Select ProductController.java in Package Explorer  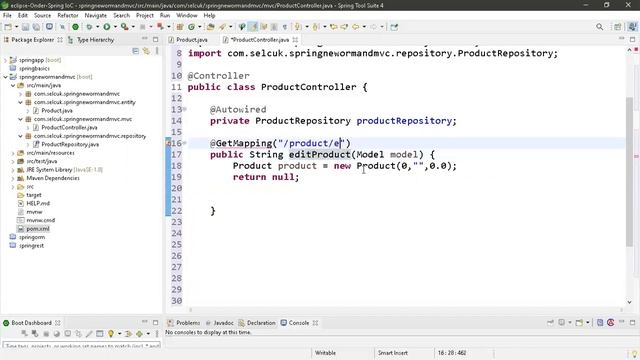coord(69,127)
